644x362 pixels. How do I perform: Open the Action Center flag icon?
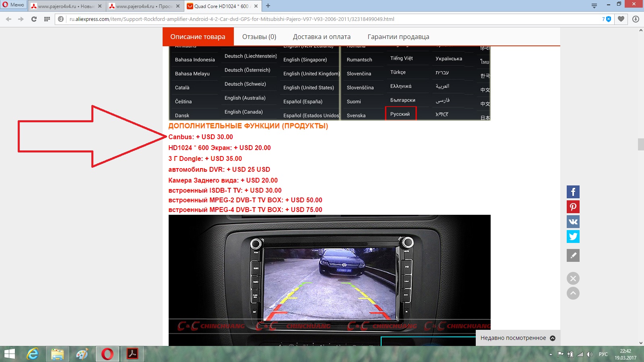[560, 354]
